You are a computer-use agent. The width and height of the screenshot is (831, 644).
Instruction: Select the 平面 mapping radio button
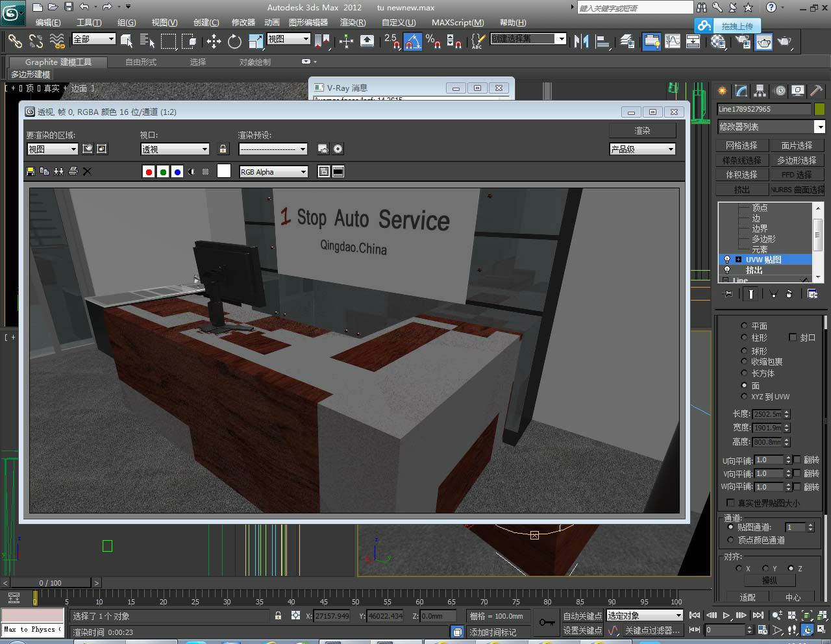pos(744,325)
